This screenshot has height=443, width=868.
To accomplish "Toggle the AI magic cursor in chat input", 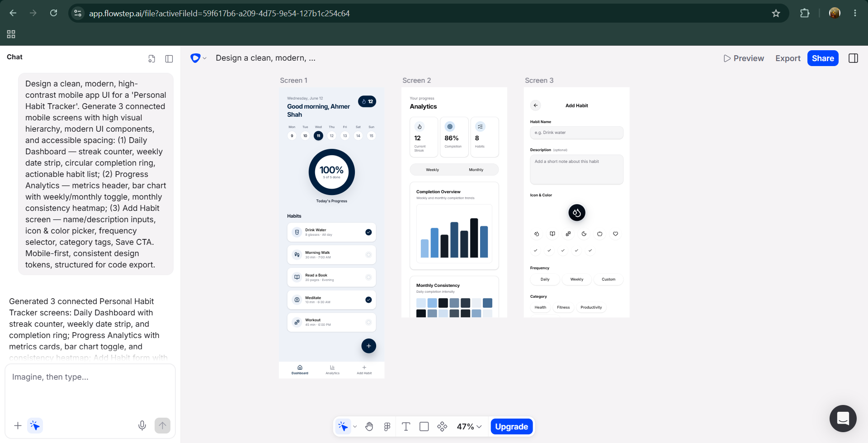I will pyautogui.click(x=35, y=425).
